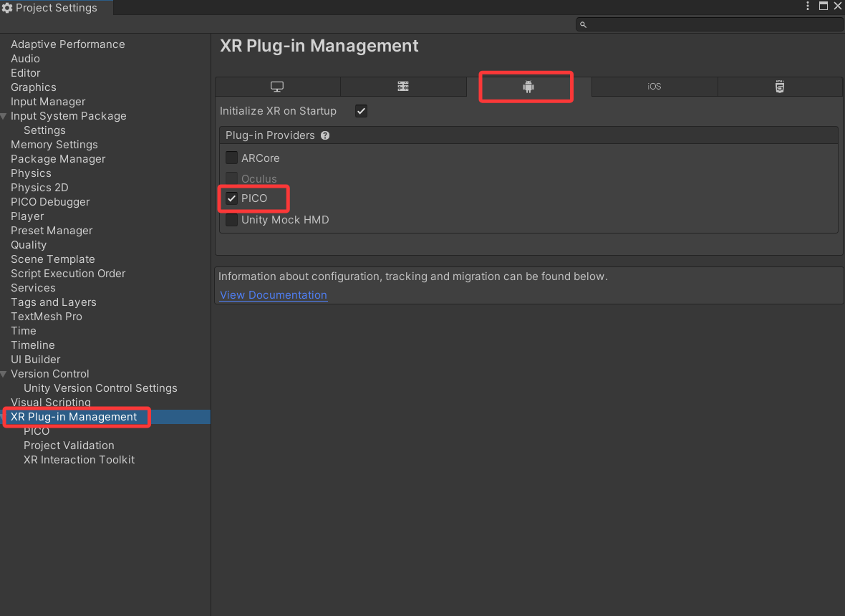Image resolution: width=845 pixels, height=616 pixels.
Task: Open Time settings
Action: (x=23, y=331)
